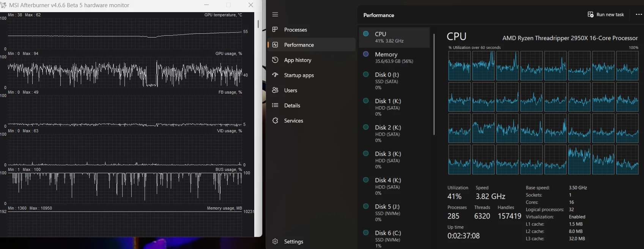
Task: Click the Performance page heading
Action: tap(379, 15)
